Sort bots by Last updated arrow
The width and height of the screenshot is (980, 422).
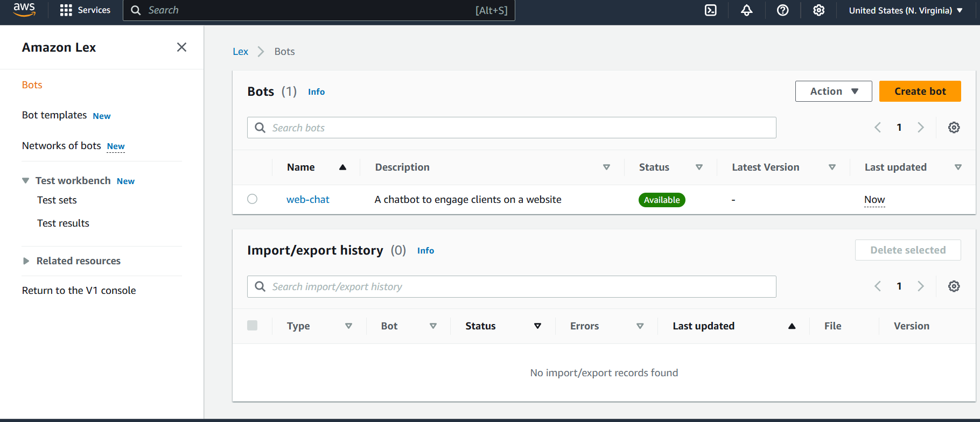tap(958, 167)
